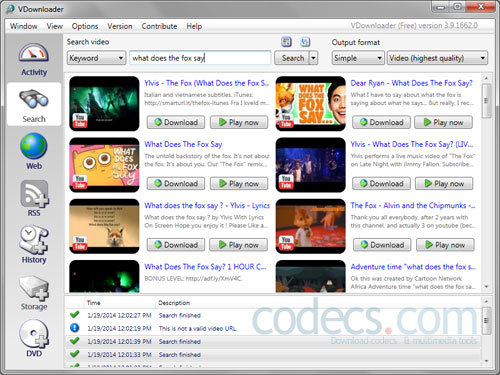This screenshot has width=500, height=375.
Task: Click search results scroll down arrow
Action: click(486, 287)
